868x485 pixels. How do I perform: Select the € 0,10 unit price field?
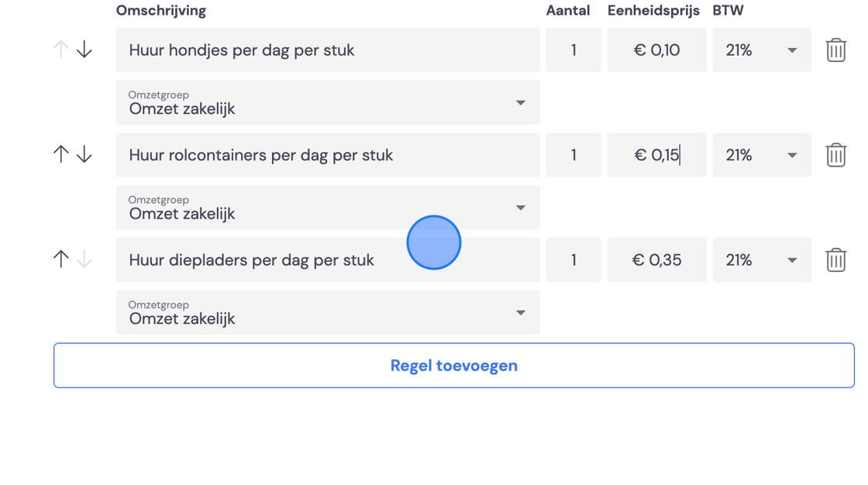656,50
